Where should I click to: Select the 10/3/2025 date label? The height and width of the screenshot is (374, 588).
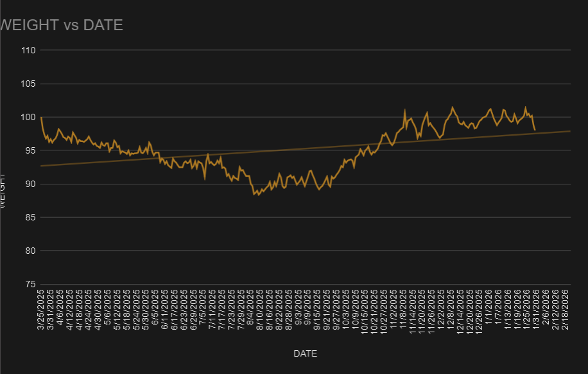(346, 309)
